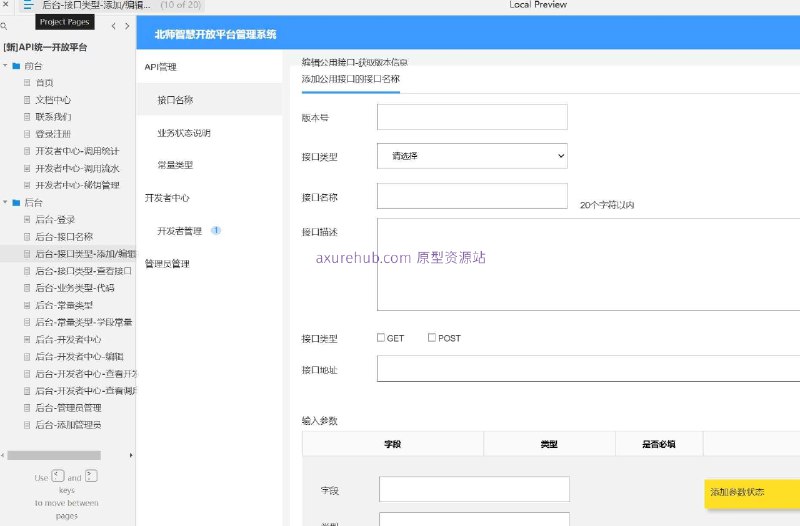The image size is (800, 526).
Task: Select 业务状态说明 in the left menu
Action: (x=184, y=133)
